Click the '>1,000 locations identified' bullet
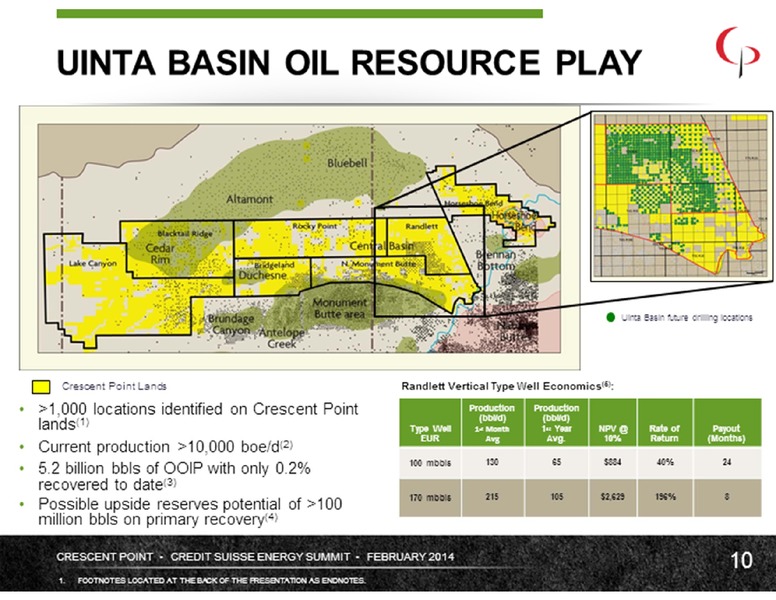Image resolution: width=776 pixels, height=600 pixels. pyautogui.click(x=198, y=416)
